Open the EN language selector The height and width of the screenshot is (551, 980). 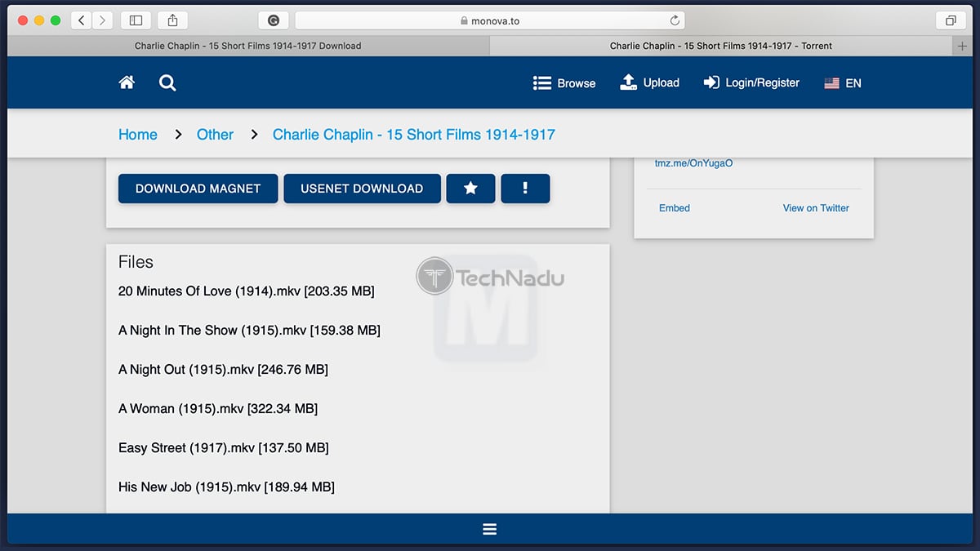843,83
